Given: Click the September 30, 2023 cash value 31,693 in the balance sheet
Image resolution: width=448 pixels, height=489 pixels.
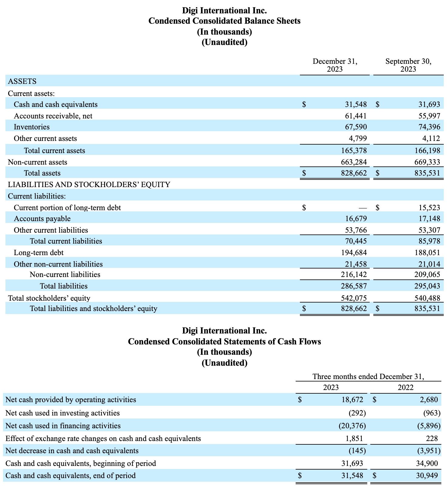Looking at the screenshot, I should tap(429, 104).
